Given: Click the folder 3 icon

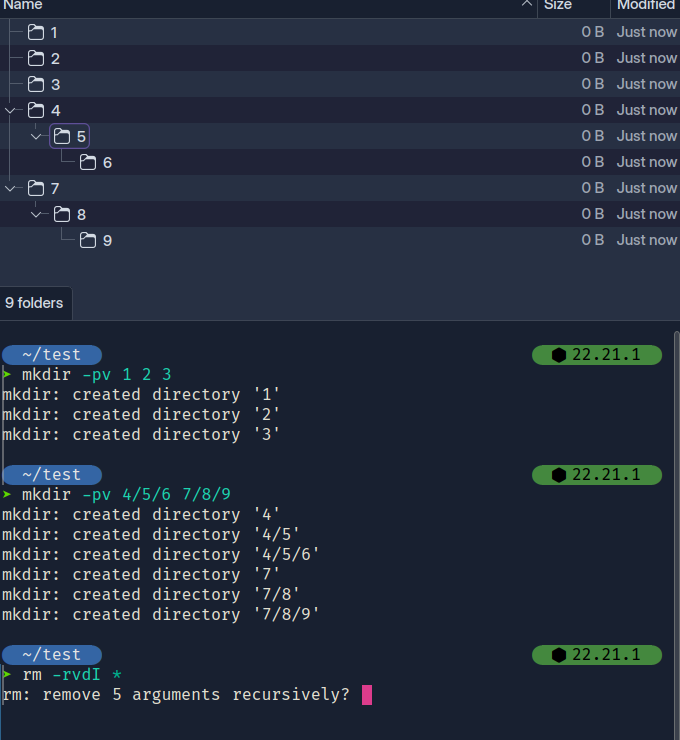Looking at the screenshot, I should tap(36, 84).
